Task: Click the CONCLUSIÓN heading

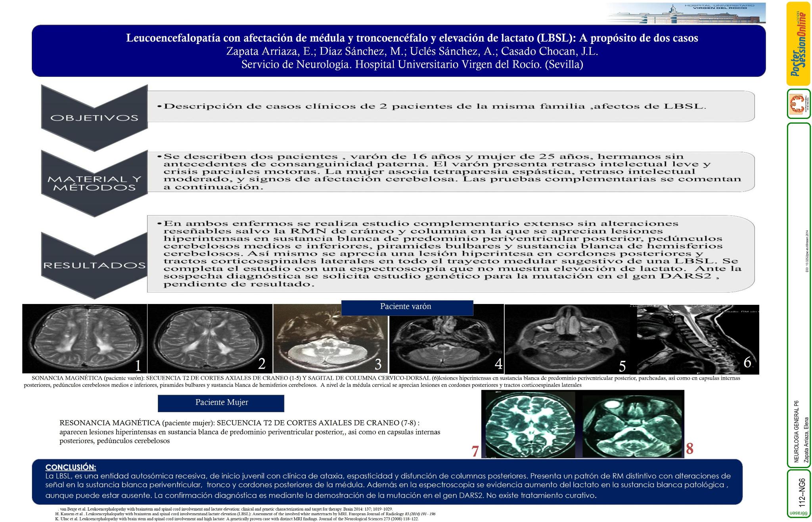Action: 71,467
